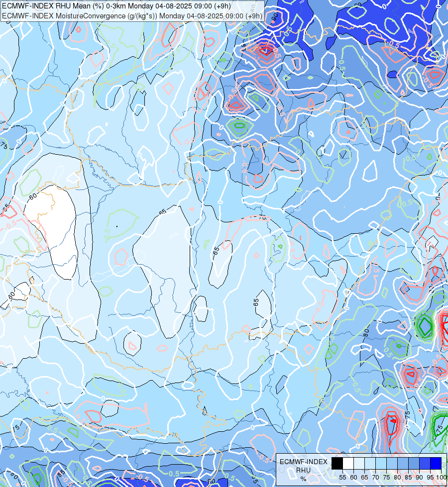Pick the legend swatch between 70 and 75
Screen dimensions: 448x487
[x=381, y=463]
